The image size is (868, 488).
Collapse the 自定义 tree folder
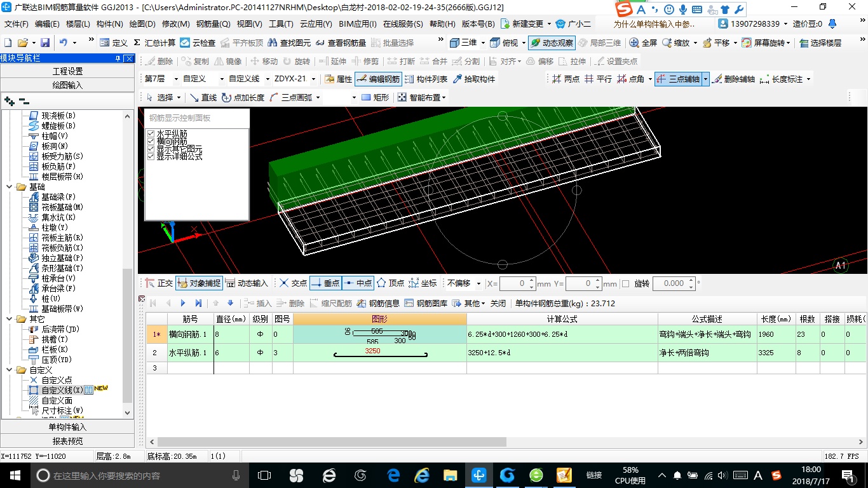tap(10, 370)
